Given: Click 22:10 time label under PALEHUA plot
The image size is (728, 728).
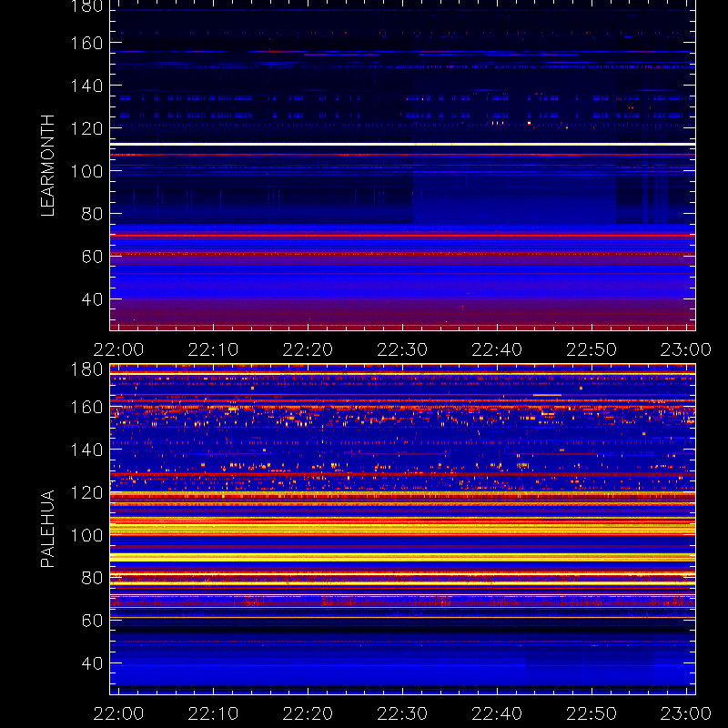Looking at the screenshot, I should 213,713.
